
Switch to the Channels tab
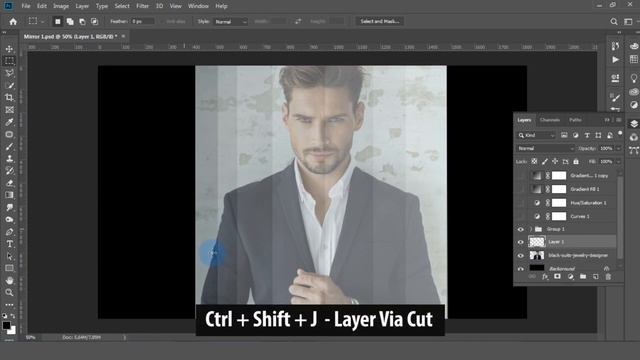click(549, 120)
